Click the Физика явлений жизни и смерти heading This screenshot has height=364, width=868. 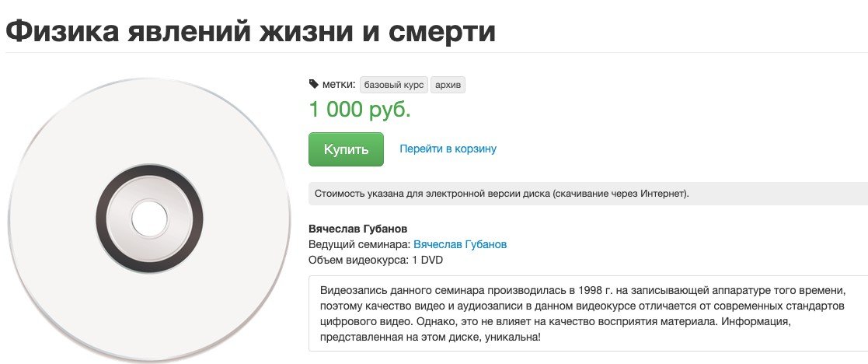[x=251, y=30]
